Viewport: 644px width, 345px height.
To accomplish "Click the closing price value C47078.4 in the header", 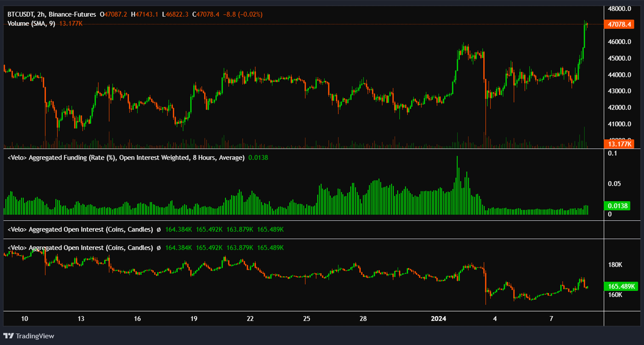I will pyautogui.click(x=206, y=14).
